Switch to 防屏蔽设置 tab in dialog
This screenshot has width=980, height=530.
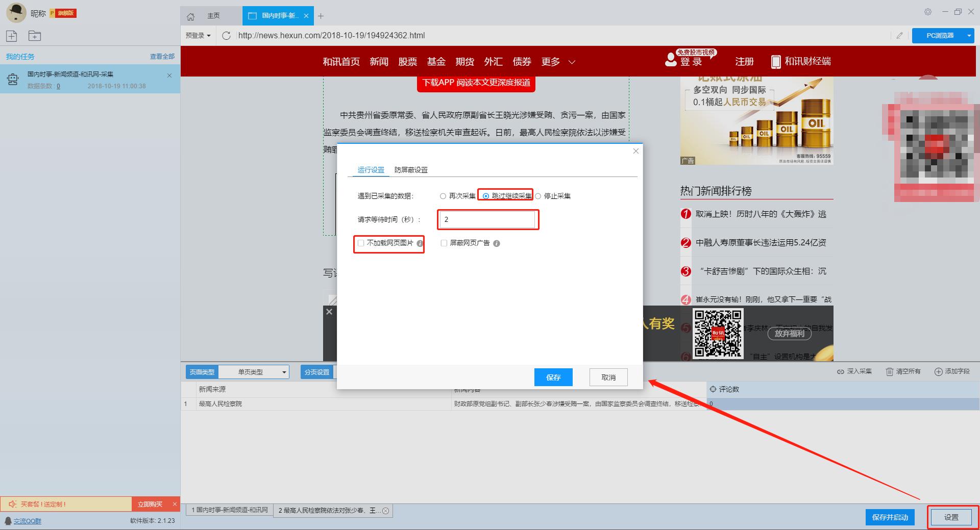click(411, 170)
